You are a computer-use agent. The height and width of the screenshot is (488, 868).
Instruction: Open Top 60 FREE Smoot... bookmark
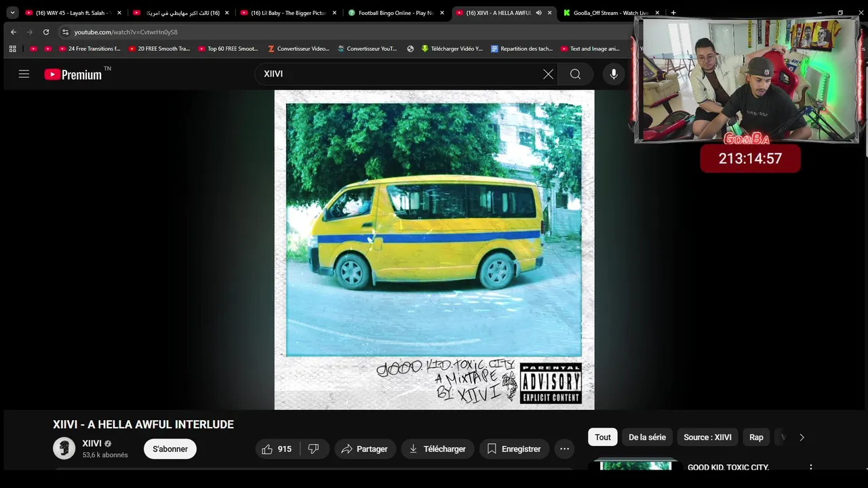click(229, 49)
